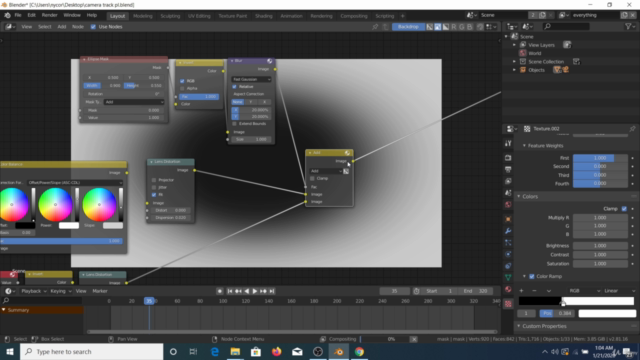Remove the active color ramp stop
This screenshot has width=640, height=360.
pos(534,291)
